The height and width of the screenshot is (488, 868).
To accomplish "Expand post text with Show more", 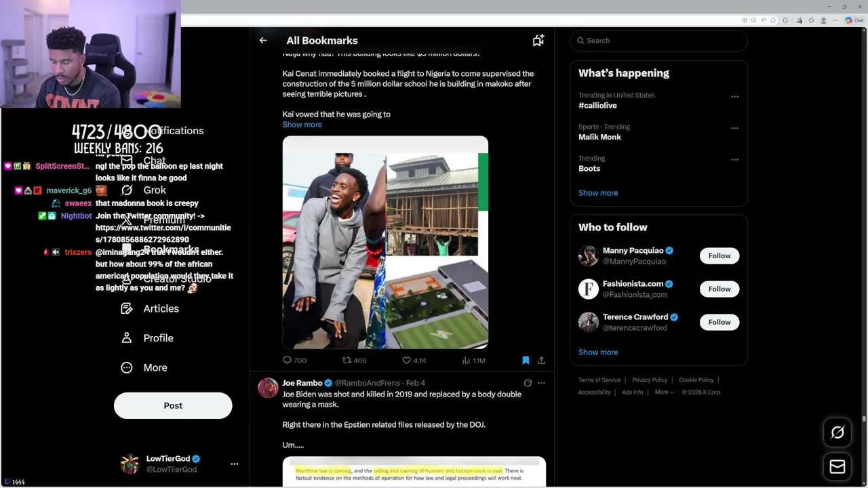I will 302,125.
